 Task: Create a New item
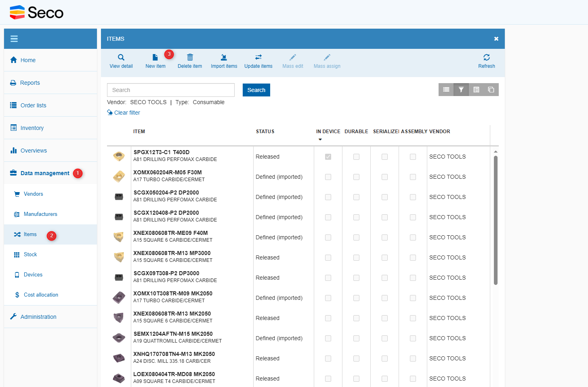pyautogui.click(x=155, y=61)
